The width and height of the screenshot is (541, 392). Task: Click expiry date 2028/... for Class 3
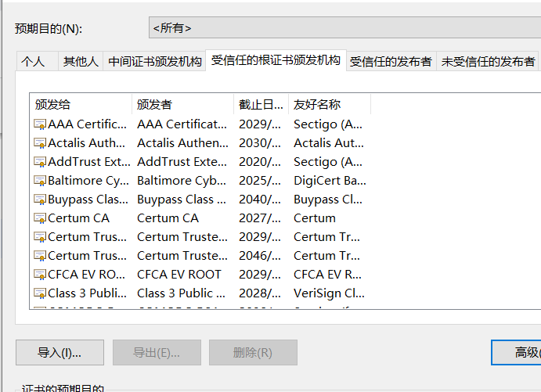coord(260,293)
